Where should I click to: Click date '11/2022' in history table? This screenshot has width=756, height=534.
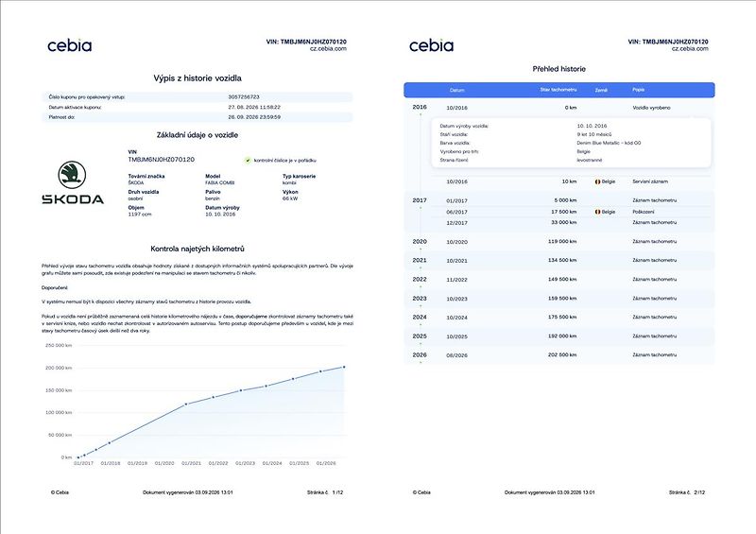[456, 280]
